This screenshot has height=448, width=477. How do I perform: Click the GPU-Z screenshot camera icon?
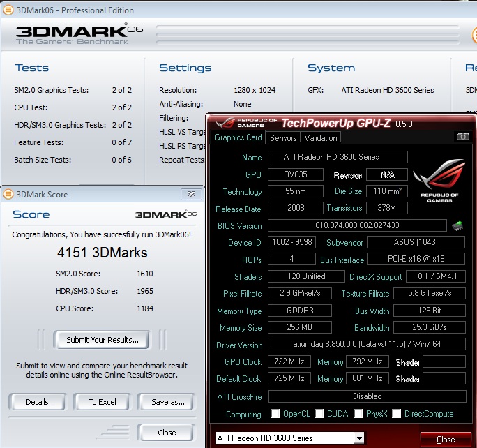coord(462,137)
